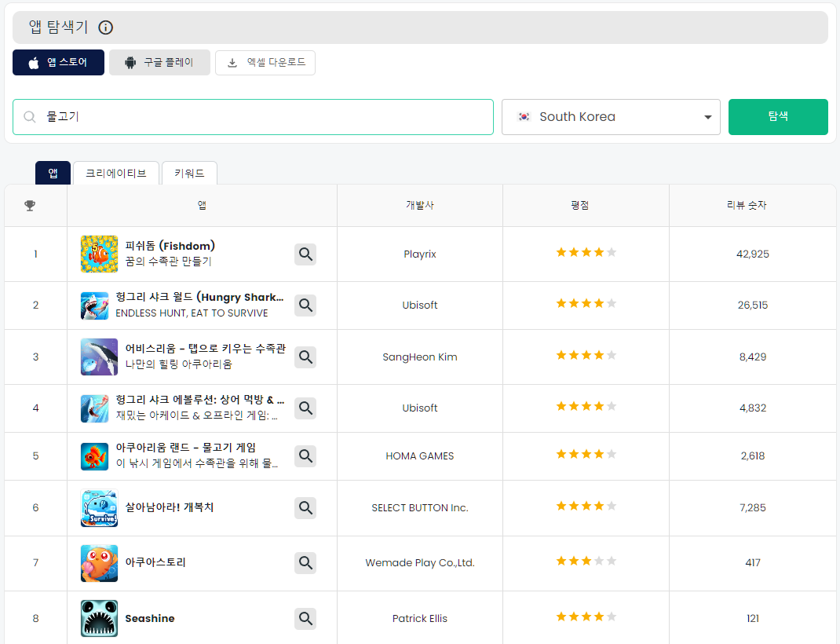Open the 아쿠아스토리 app icon

tap(99, 563)
